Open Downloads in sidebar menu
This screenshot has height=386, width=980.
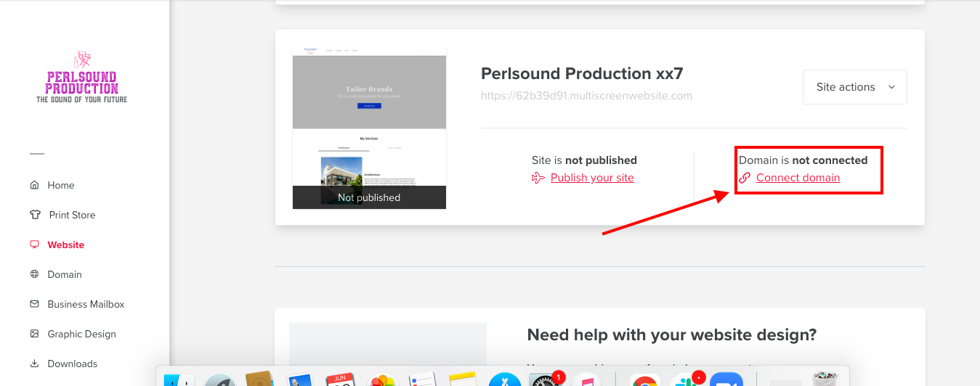click(x=73, y=364)
